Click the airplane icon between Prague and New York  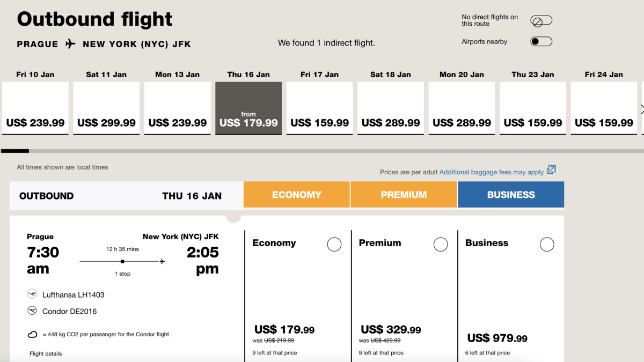click(70, 44)
